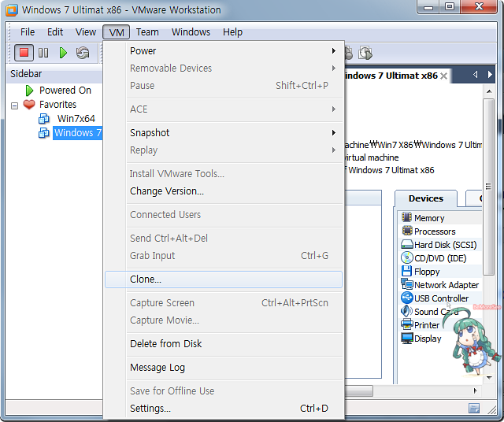Click the Powered On green arrow icon

(x=29, y=91)
